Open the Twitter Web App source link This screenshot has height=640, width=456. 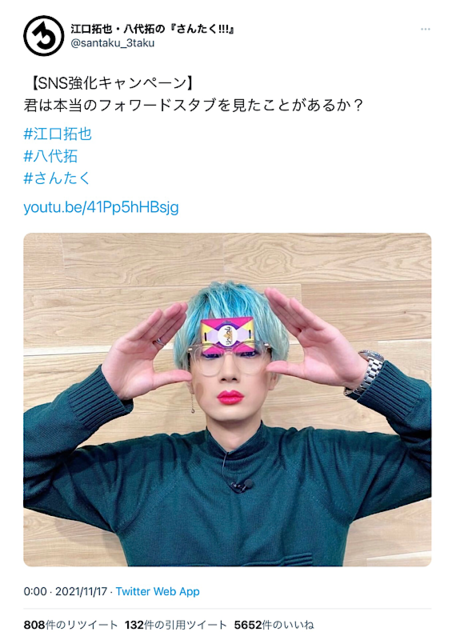[158, 591]
